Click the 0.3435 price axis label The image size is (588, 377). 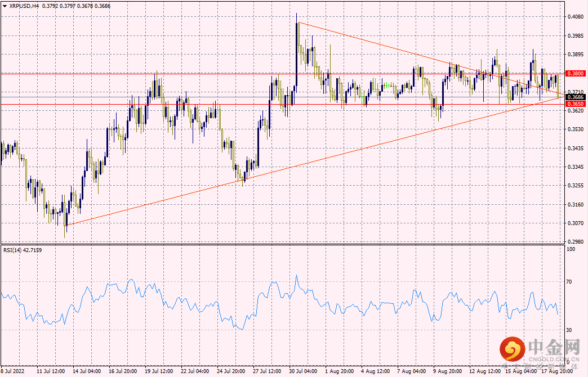coord(576,149)
